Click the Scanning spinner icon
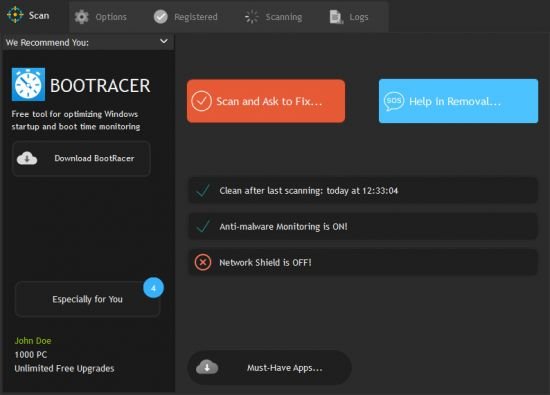 click(x=251, y=17)
